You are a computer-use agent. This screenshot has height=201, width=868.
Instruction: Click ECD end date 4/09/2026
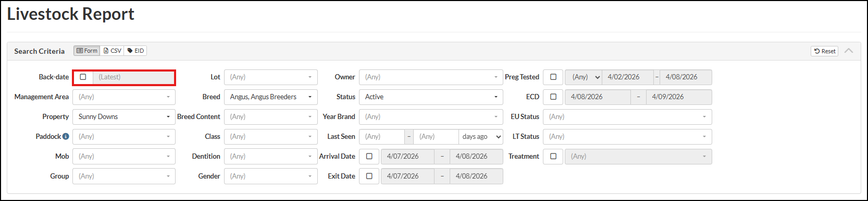click(x=679, y=97)
